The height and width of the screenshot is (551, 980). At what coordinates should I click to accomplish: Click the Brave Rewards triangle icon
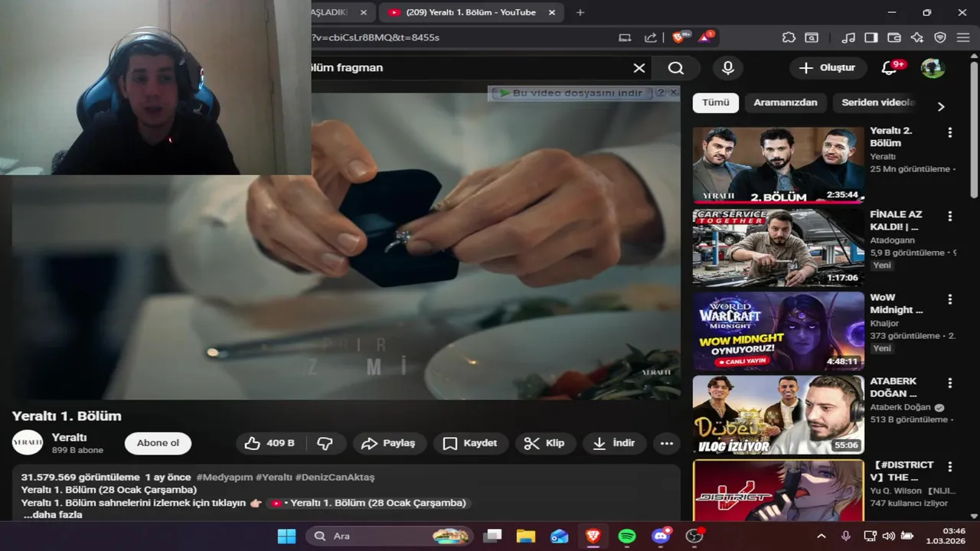pyautogui.click(x=705, y=37)
